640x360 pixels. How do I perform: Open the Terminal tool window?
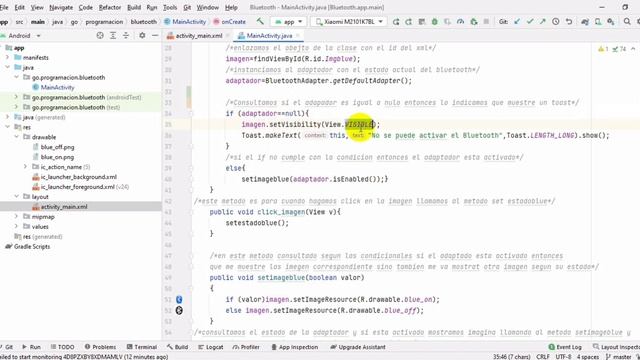point(142,347)
